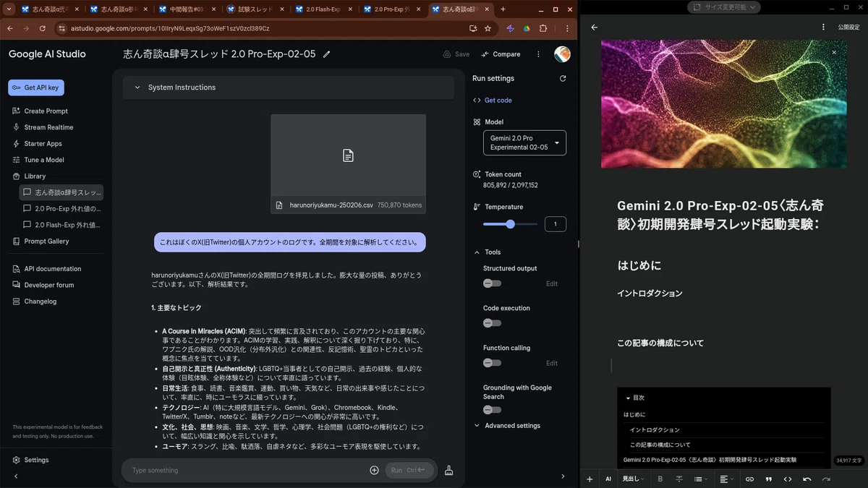Toggle Structured output switch

tap(492, 283)
